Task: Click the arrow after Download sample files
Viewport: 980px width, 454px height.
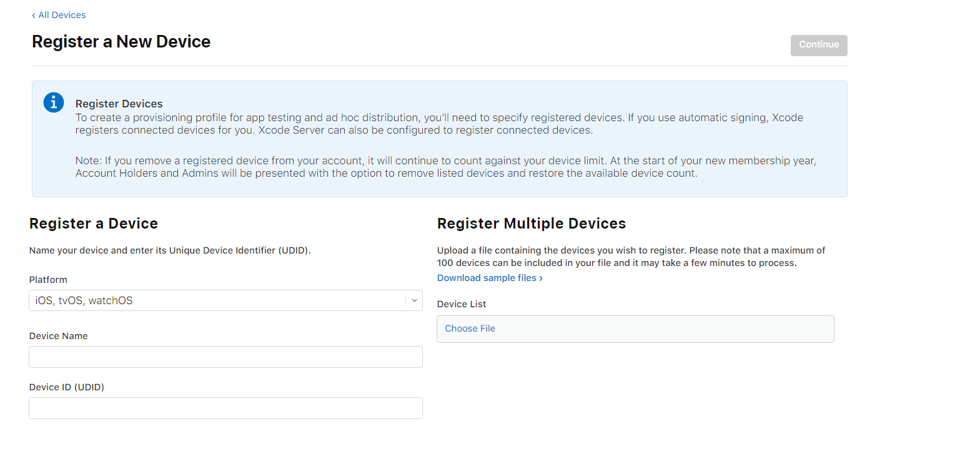Action: point(541,279)
